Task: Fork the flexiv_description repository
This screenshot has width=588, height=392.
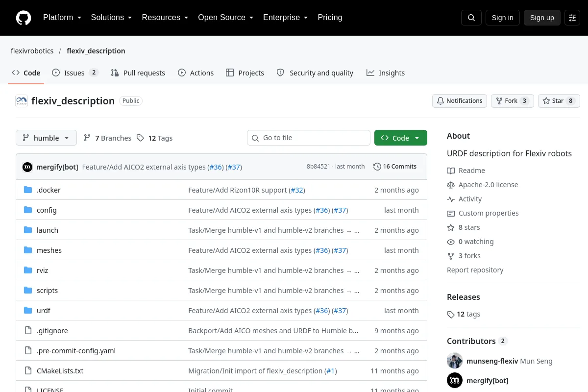Action: (513, 101)
